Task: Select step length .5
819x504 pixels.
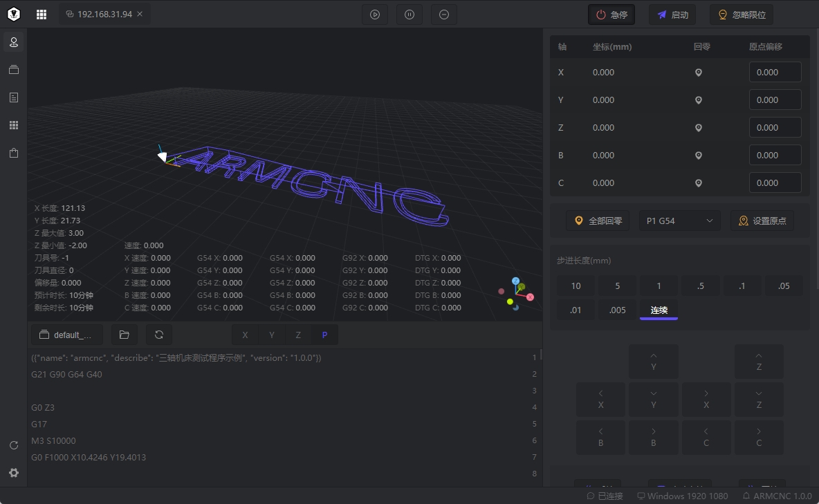Action: 701,286
